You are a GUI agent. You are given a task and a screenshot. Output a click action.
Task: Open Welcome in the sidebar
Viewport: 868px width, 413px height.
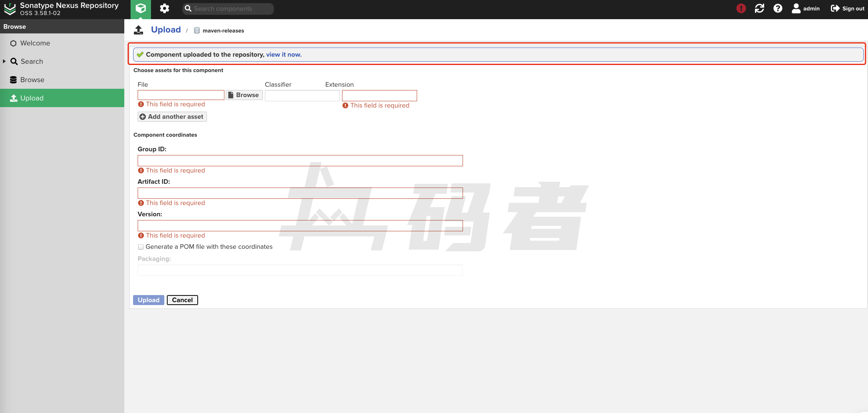tap(35, 43)
